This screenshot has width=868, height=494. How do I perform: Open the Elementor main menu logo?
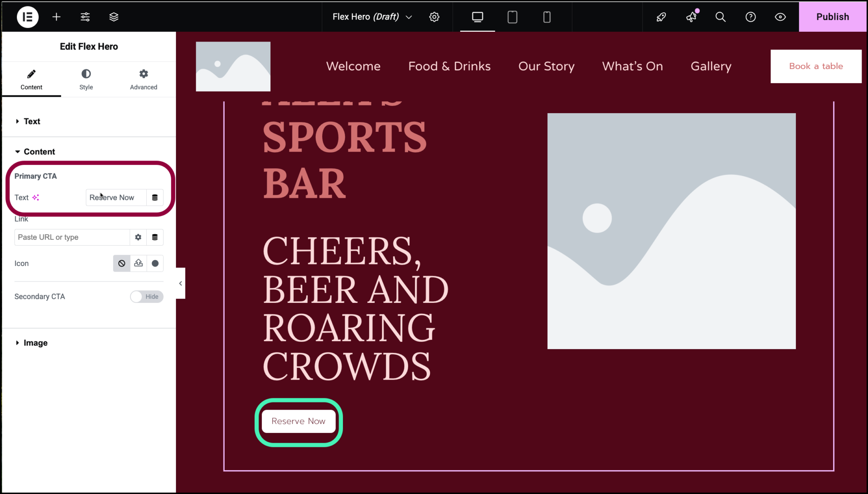click(27, 17)
